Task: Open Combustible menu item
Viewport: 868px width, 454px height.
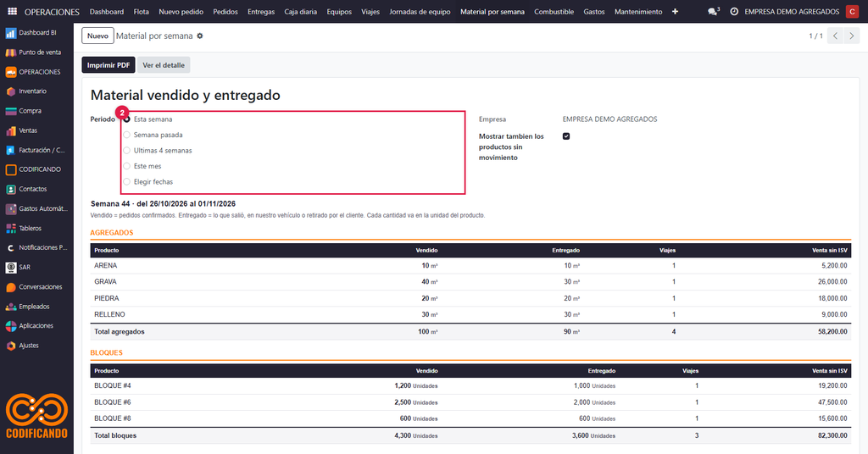Action: click(554, 12)
